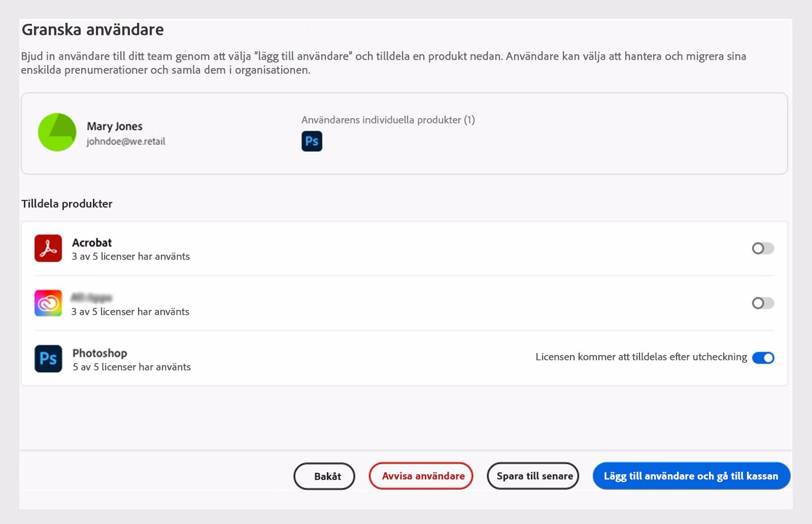Image resolution: width=812 pixels, height=524 pixels.
Task: Click the email johndoe@we.retail
Action: pyautogui.click(x=126, y=142)
